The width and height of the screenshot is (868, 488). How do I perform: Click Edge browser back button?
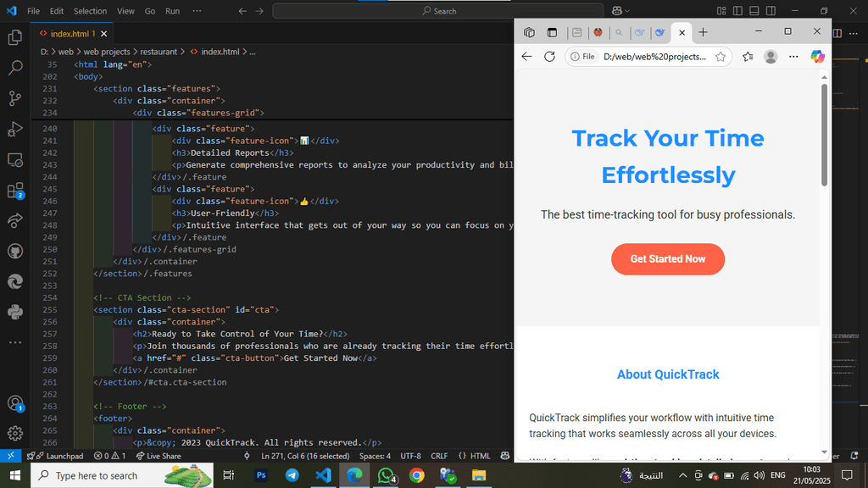click(526, 57)
